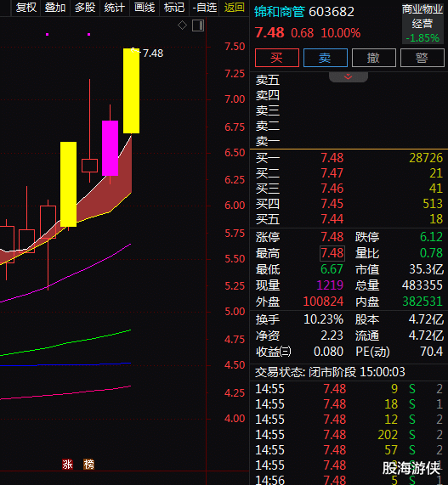Select the 标记 marker option
448x485 pixels.
click(174, 7)
